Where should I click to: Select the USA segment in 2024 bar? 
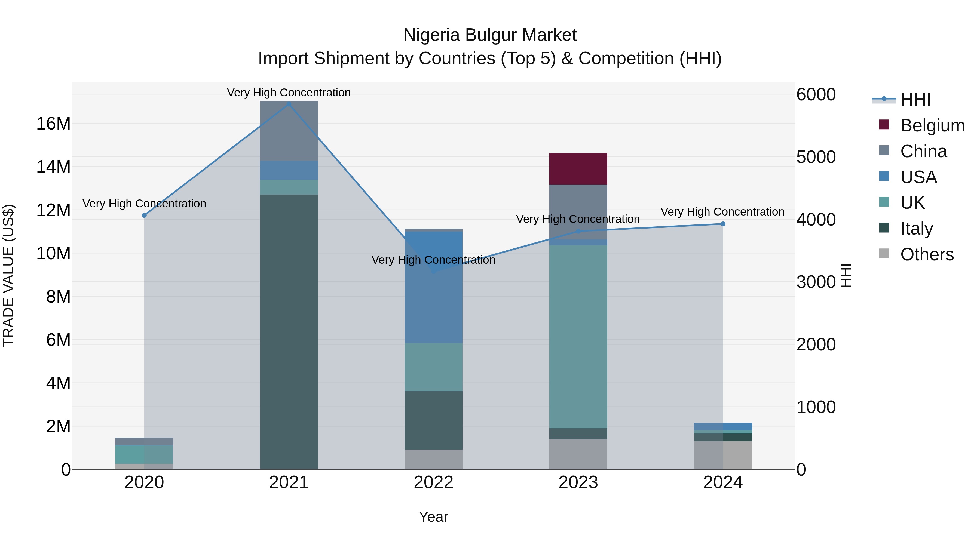click(x=723, y=426)
